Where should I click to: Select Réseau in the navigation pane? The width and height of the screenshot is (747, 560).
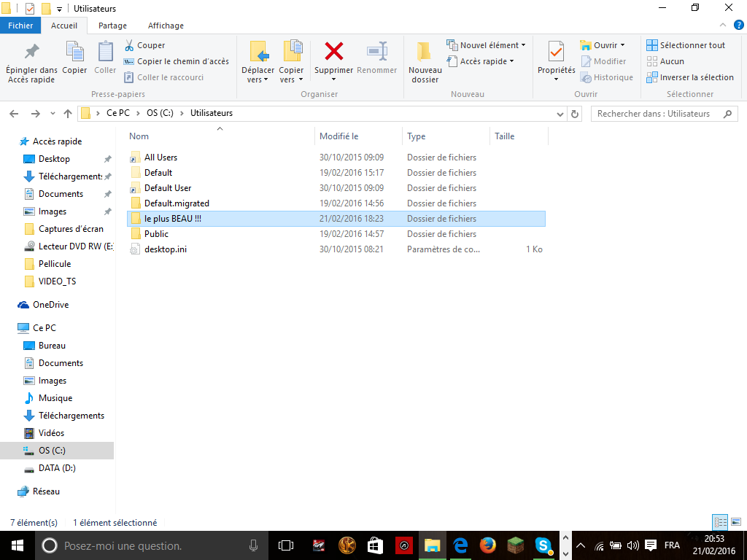[x=39, y=491]
